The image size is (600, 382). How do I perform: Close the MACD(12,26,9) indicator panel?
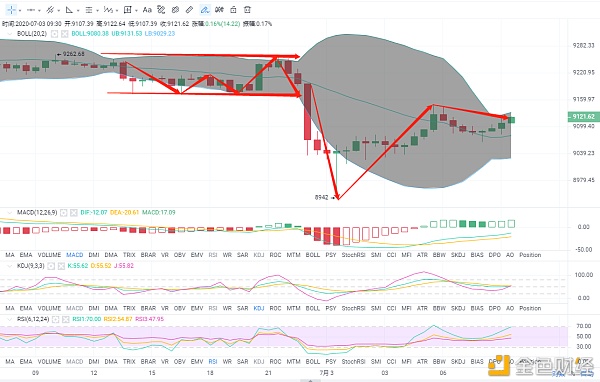pos(74,212)
